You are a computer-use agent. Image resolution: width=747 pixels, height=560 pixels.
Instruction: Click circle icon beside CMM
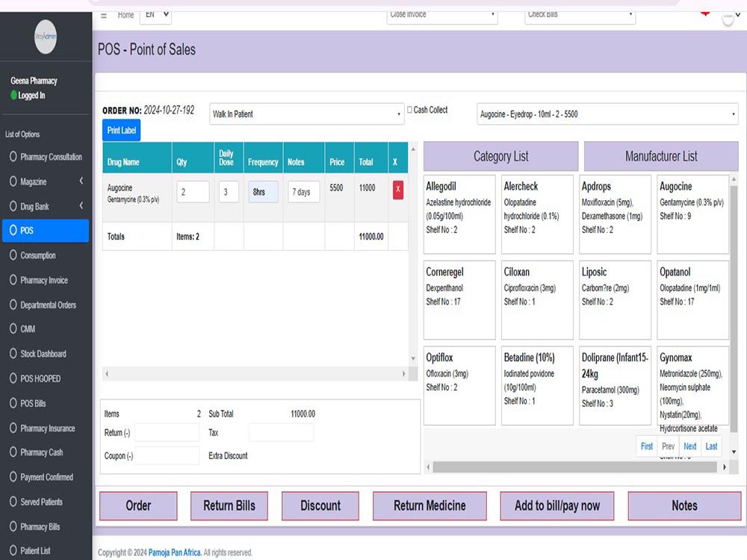pyautogui.click(x=13, y=329)
